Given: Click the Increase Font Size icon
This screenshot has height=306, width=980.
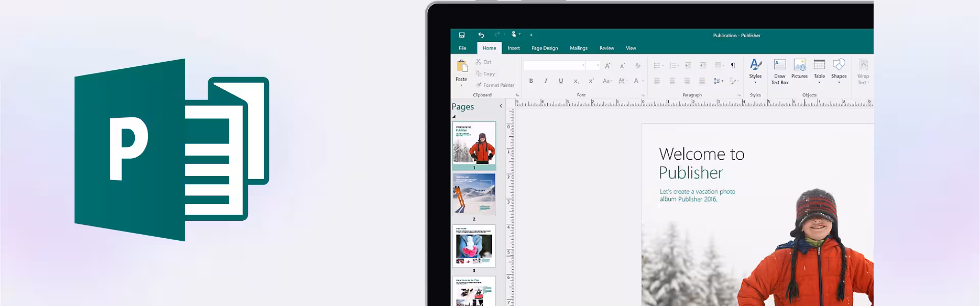Looking at the screenshot, I should click(607, 65).
